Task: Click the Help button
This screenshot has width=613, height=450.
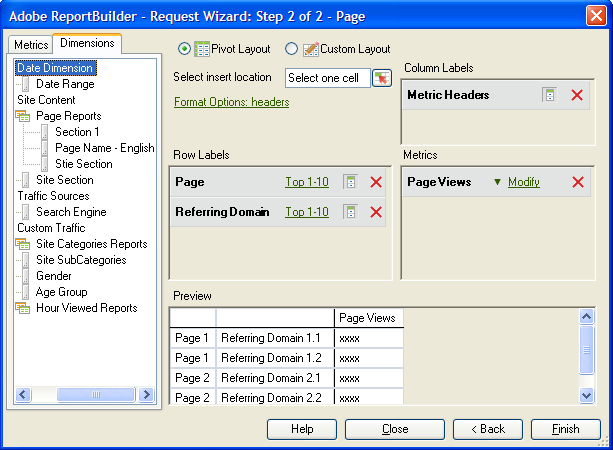Action: click(302, 429)
